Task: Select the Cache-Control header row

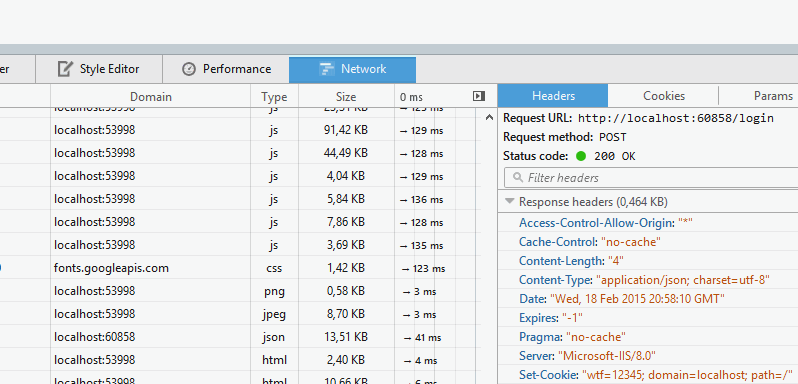Action: click(648, 242)
